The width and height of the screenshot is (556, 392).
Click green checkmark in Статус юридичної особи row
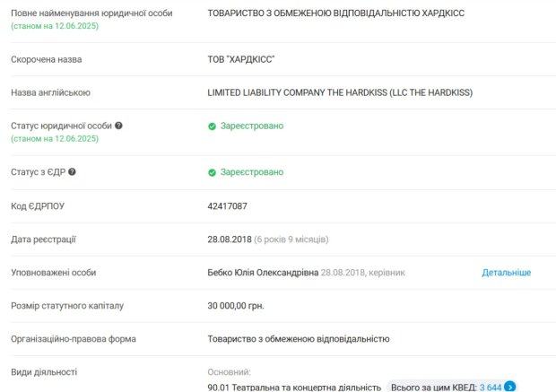click(212, 126)
